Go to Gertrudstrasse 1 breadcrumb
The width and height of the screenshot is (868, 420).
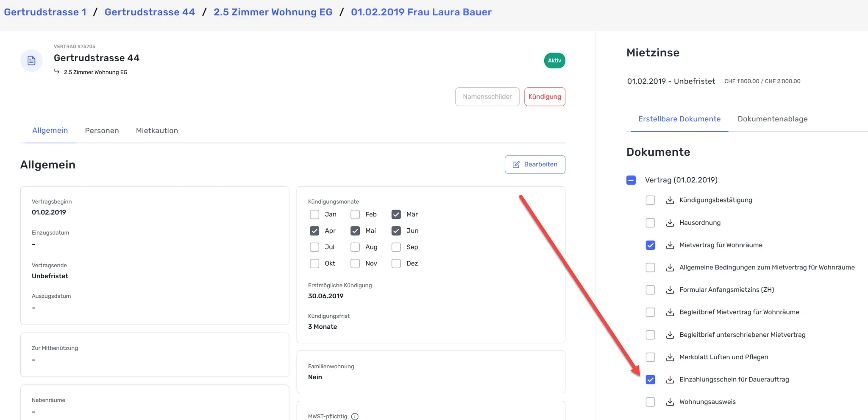pyautogui.click(x=45, y=12)
